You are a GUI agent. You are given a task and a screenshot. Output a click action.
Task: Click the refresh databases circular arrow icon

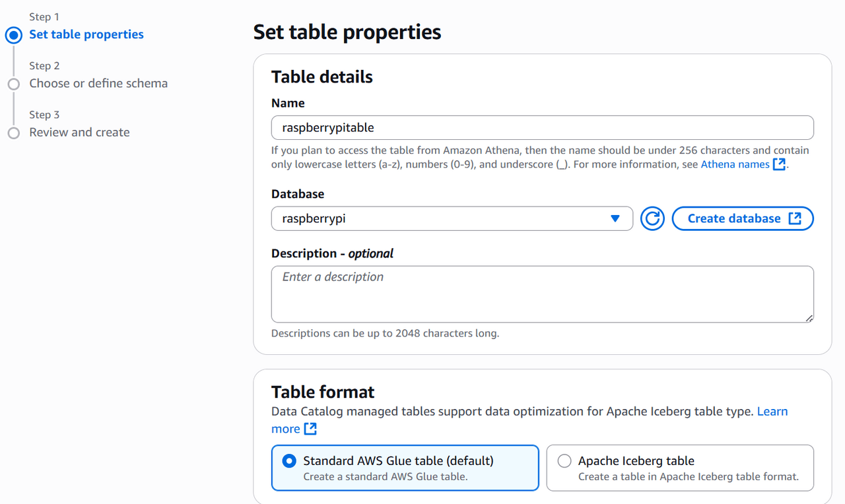(652, 219)
